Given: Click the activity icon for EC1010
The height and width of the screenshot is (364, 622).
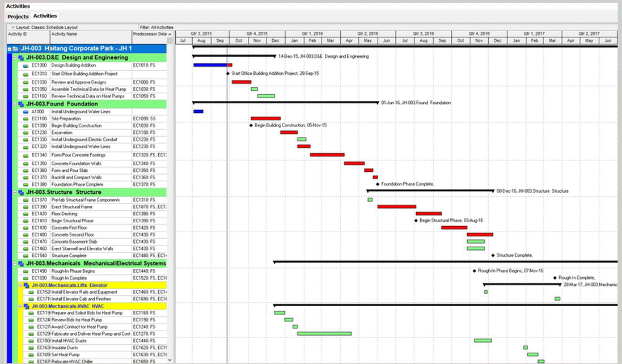Looking at the screenshot, I should point(26,74).
